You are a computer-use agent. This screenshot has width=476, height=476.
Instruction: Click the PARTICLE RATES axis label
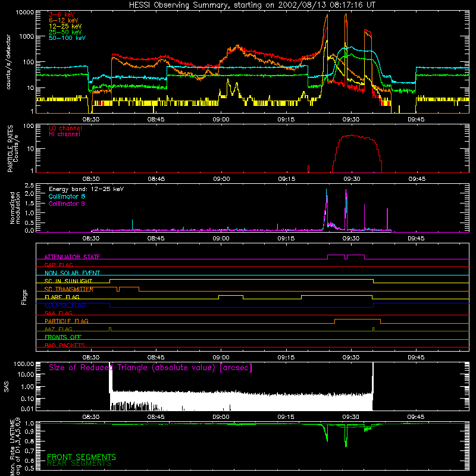[10, 149]
